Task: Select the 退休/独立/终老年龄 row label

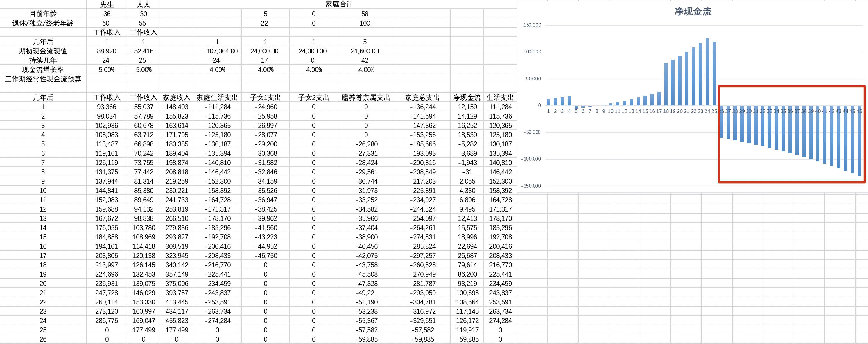Action: coord(43,23)
